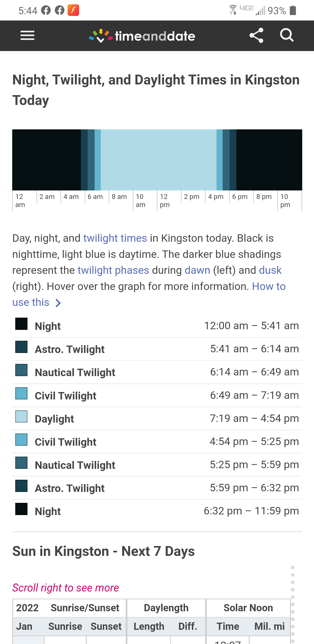Image resolution: width=314 pixels, height=644 pixels.
Task: Follow the "dusk" link
Action: pyautogui.click(x=270, y=270)
